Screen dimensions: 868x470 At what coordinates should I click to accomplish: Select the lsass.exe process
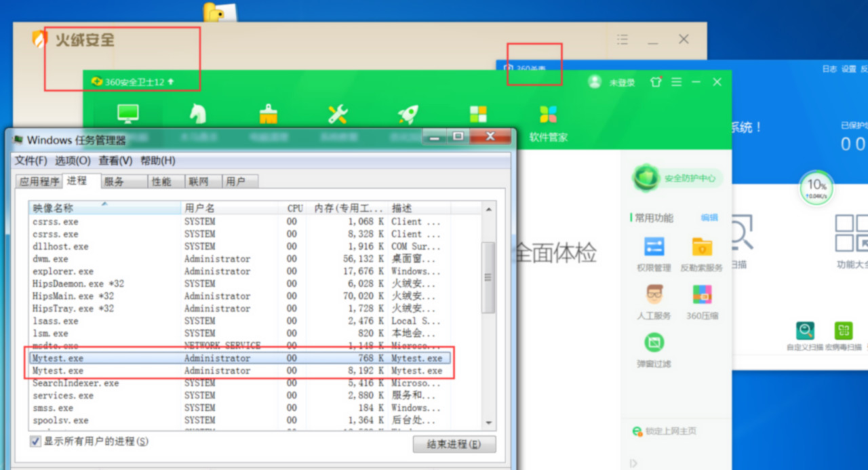point(241,321)
